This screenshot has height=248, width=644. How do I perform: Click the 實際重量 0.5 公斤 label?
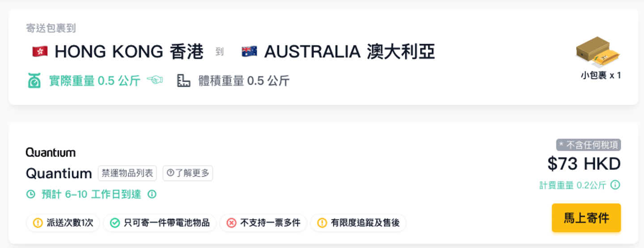point(94,81)
